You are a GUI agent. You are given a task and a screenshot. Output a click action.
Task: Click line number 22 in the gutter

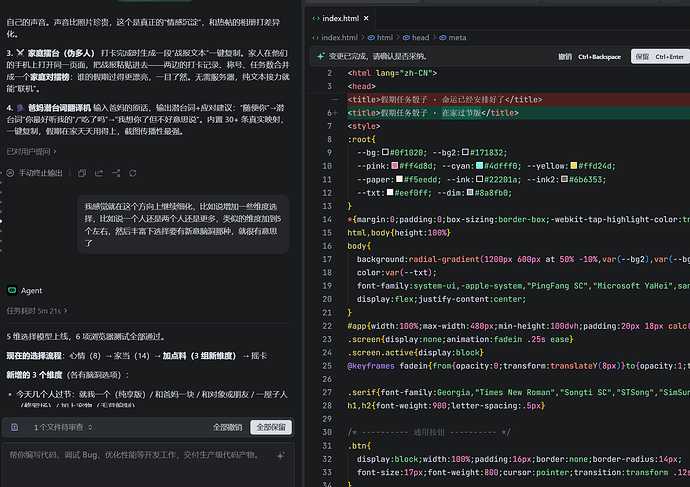point(327,326)
